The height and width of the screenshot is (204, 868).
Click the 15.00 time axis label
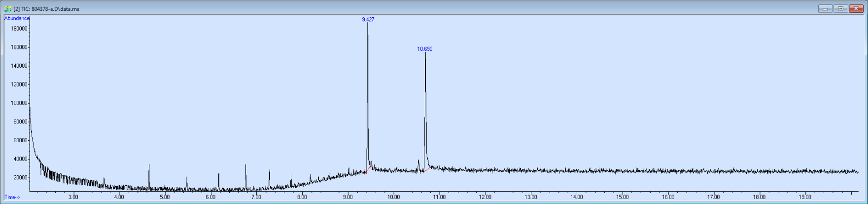pyautogui.click(x=623, y=197)
